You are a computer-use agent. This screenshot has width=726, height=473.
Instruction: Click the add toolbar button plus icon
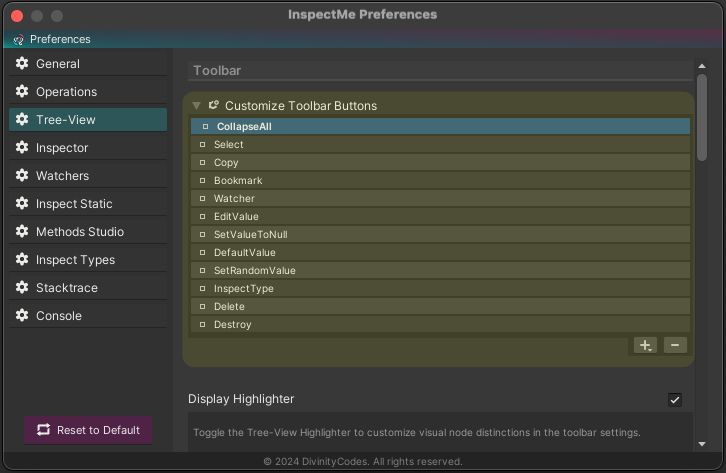pos(645,345)
